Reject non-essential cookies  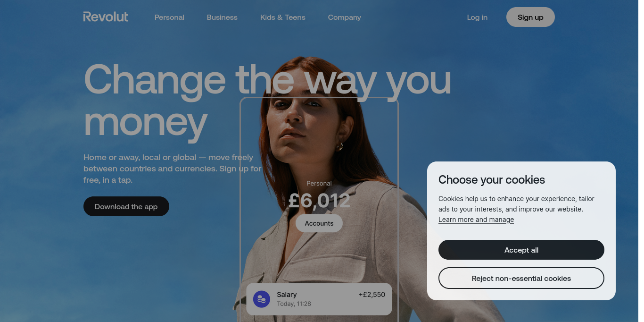click(521, 278)
